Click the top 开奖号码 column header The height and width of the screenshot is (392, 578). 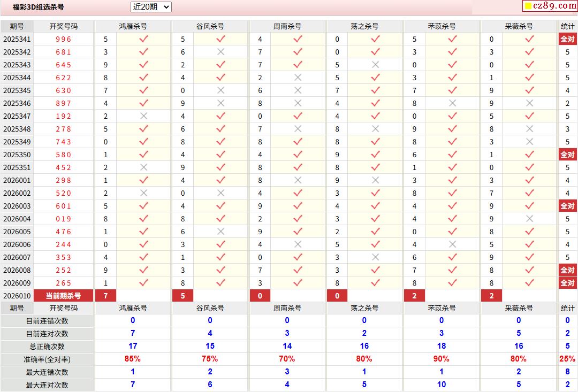(x=63, y=26)
